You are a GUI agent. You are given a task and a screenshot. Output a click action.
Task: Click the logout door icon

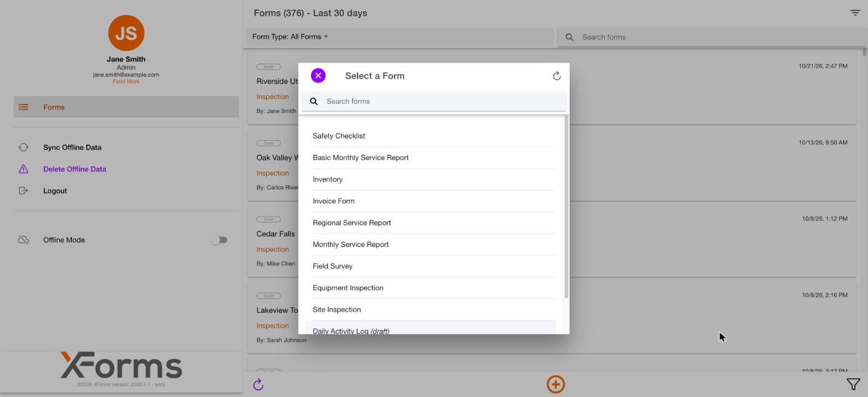23,190
